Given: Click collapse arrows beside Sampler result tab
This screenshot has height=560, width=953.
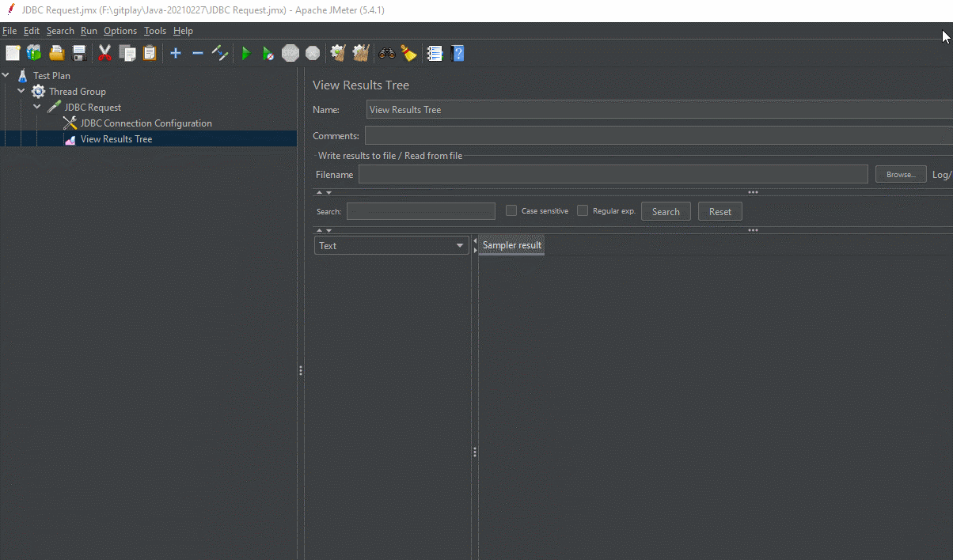Looking at the screenshot, I should pyautogui.click(x=475, y=245).
